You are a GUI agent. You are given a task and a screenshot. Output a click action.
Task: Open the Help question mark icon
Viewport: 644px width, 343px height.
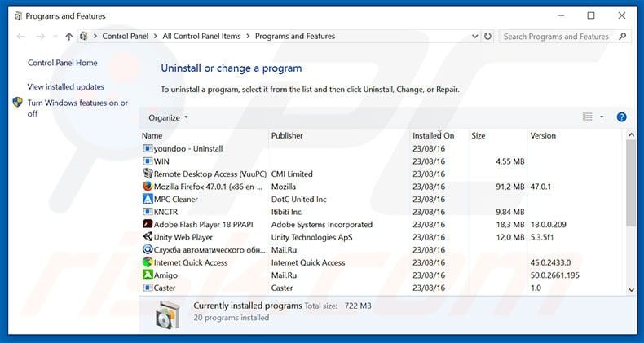621,117
